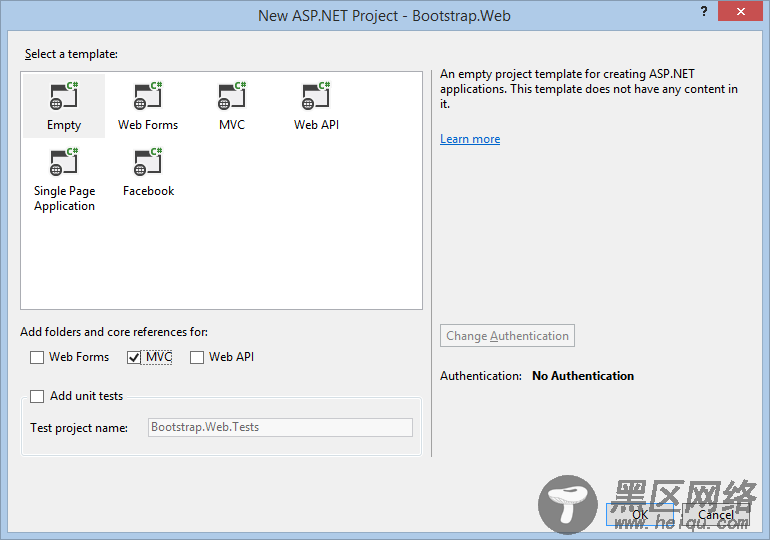Select the Empty project template icon
770x540 pixels.
pyautogui.click(x=64, y=96)
